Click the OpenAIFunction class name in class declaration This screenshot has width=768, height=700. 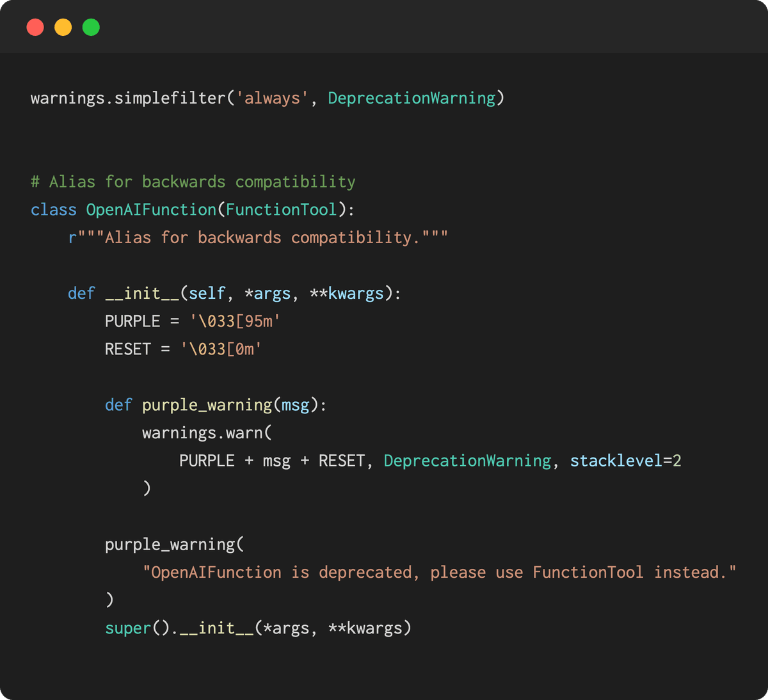151,210
